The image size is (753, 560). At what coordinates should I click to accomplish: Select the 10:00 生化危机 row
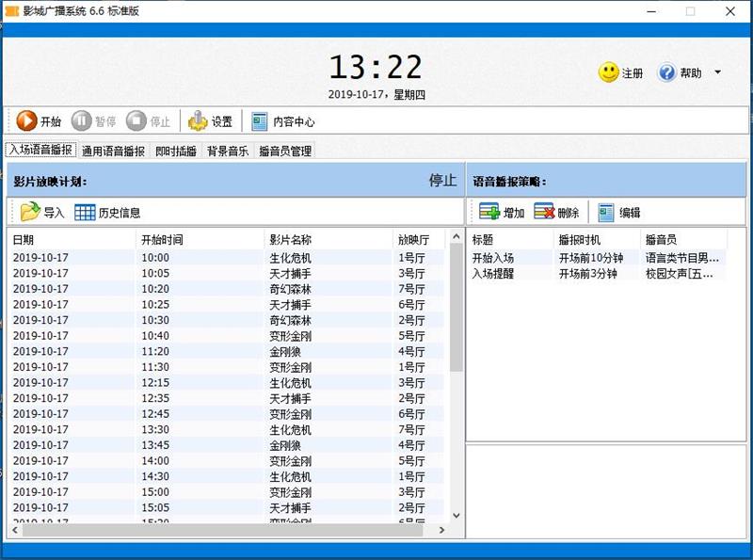tap(227, 258)
